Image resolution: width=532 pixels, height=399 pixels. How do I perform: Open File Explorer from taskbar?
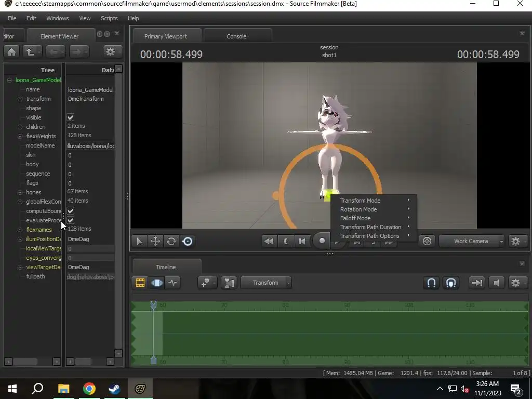click(63, 389)
